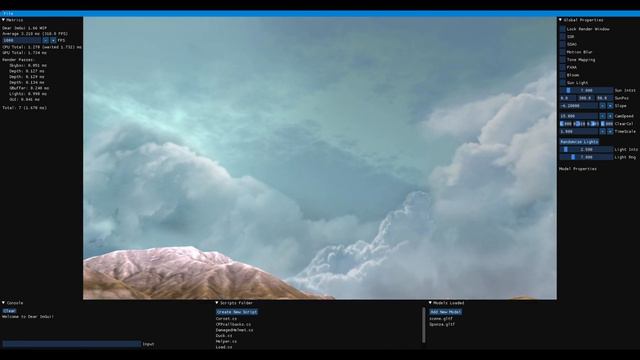
Task: Increase TimeScale with plus button
Action: 610,131
